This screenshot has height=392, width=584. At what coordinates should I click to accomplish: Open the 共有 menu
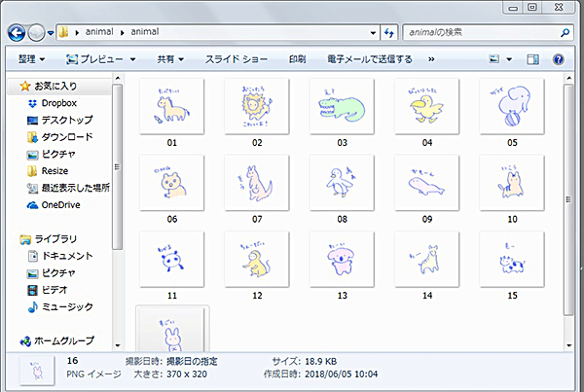170,59
